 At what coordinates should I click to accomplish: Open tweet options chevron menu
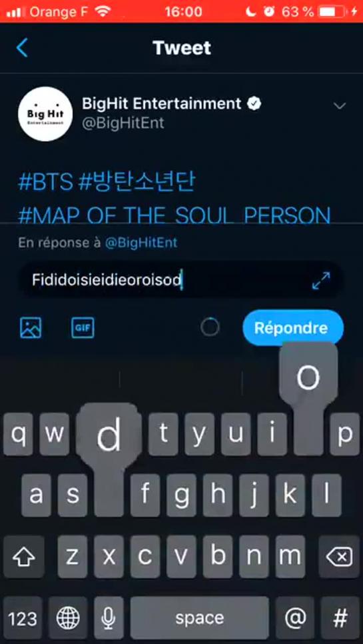click(339, 106)
